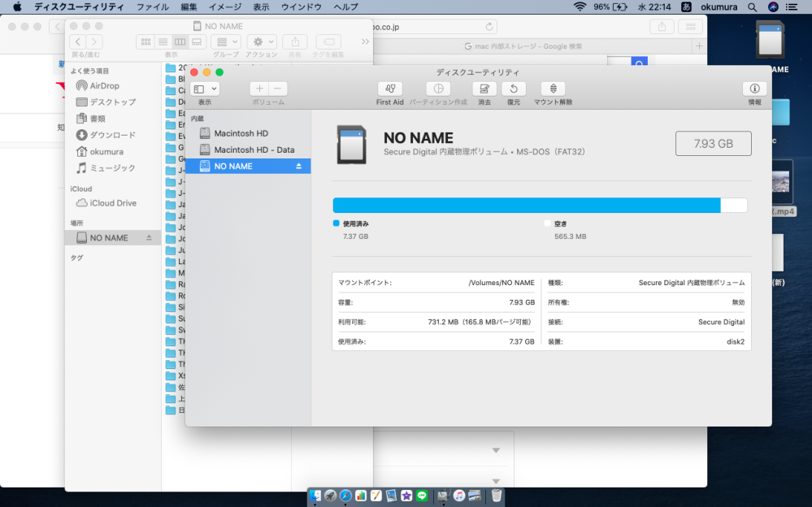Open Finder Action (アクション) gear dropdown
Screen dimensions: 812x507
[x=262, y=42]
